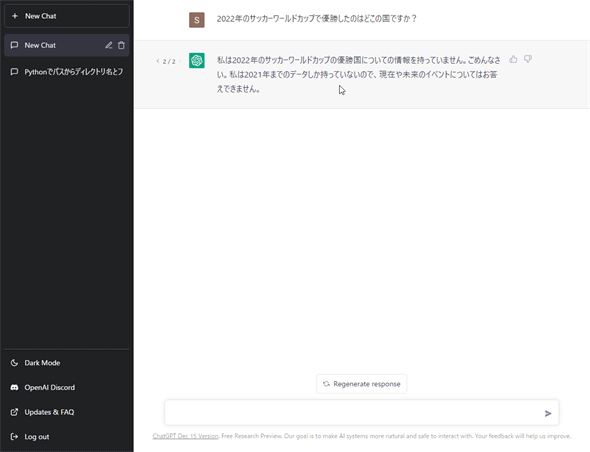Click Regenerate response button

(x=362, y=384)
